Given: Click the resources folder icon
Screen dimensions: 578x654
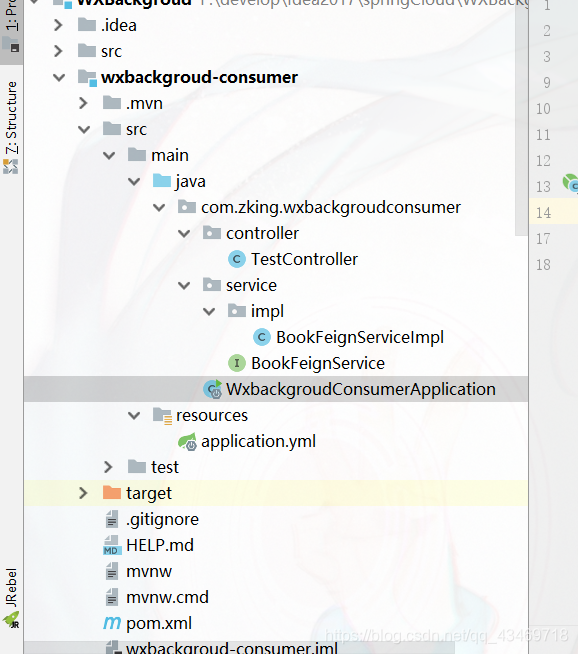Looking at the screenshot, I should [x=162, y=415].
